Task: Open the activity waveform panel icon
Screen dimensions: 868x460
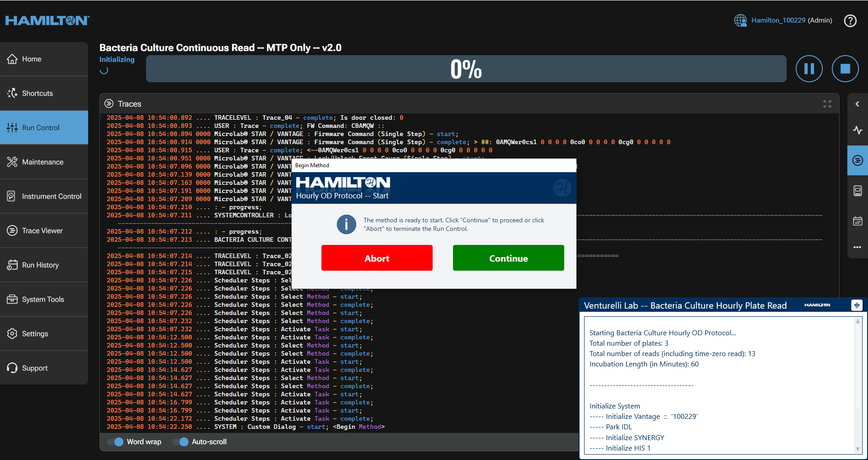Action: [x=857, y=130]
